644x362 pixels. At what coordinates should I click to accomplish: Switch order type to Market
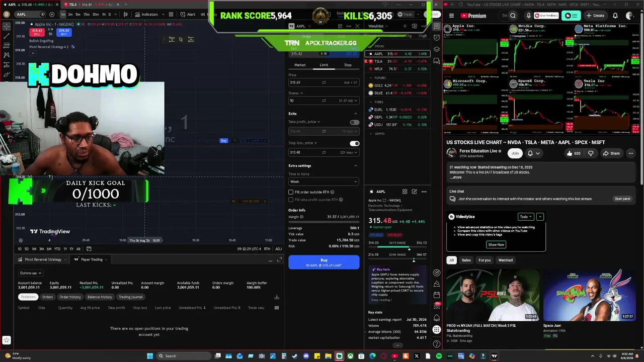(300, 65)
